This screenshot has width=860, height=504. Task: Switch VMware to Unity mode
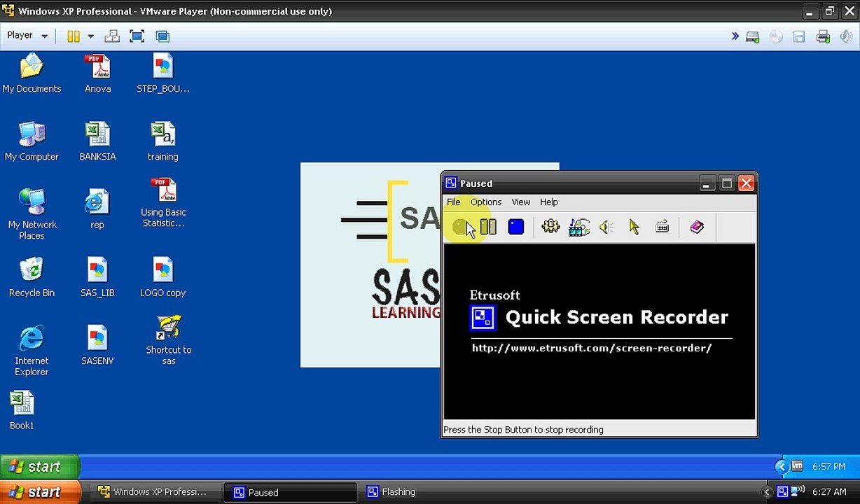pyautogui.click(x=162, y=36)
